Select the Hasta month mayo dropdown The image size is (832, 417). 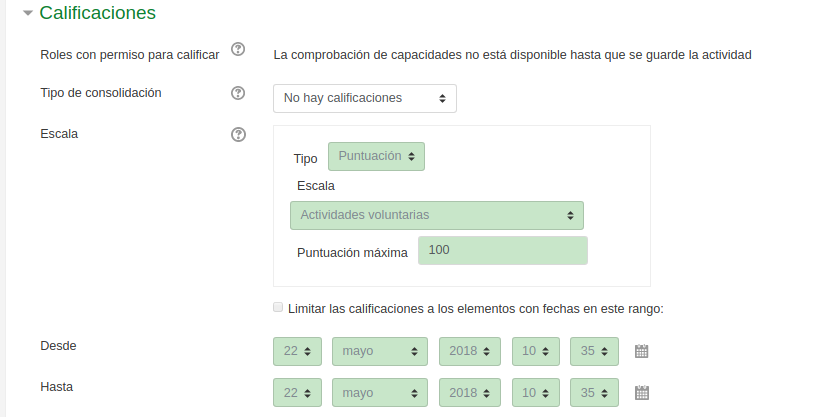[x=379, y=393]
